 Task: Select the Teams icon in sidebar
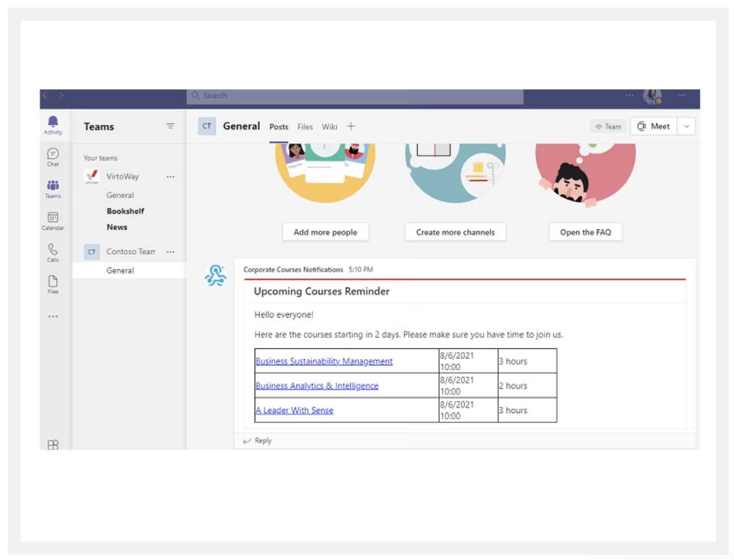click(53, 188)
